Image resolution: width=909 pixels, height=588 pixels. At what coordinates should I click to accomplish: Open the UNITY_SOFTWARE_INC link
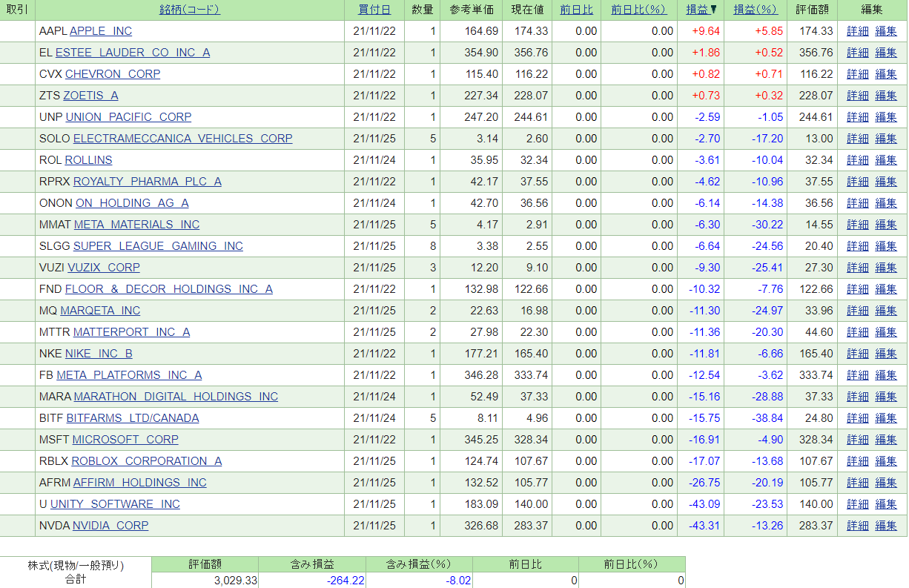click(x=116, y=504)
